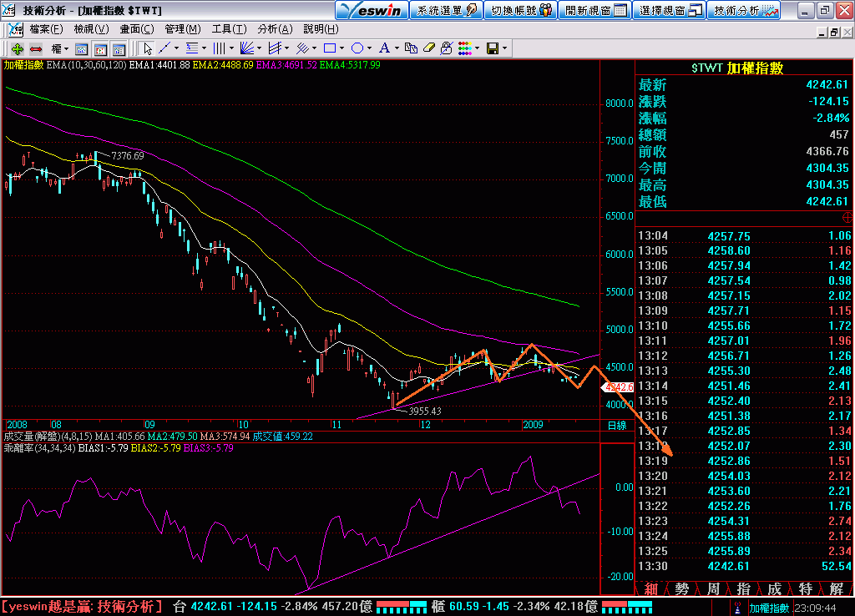The height and width of the screenshot is (616, 855).
Task: Open the channel lines tool dropdown arrow
Action: 287,48
